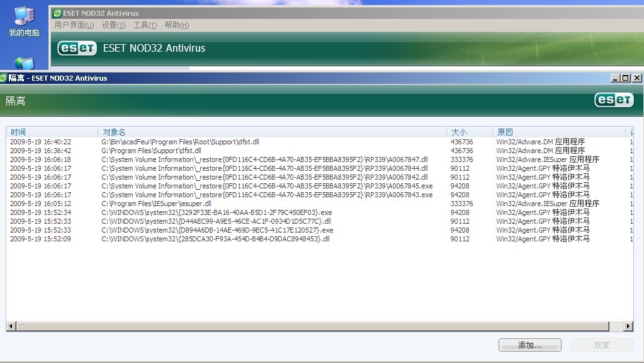Click the horizontal scrollbar thumb
Viewport: 644px width, 363px height.
tap(312, 326)
